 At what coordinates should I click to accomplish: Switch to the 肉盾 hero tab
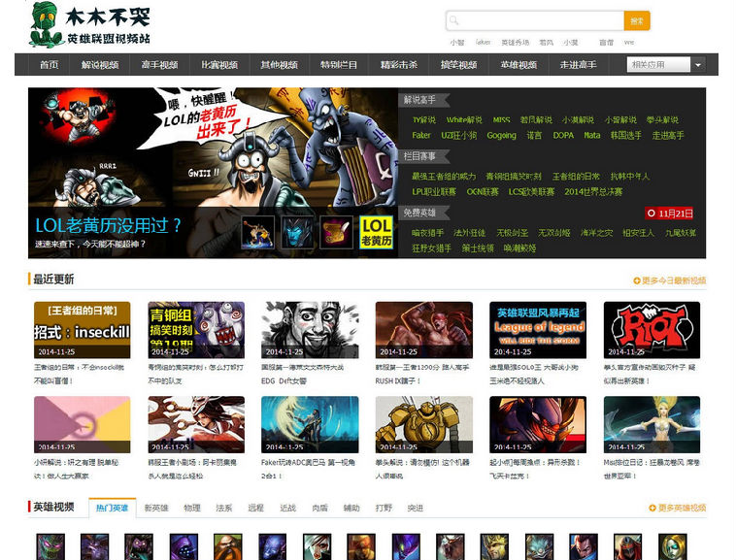click(x=319, y=508)
